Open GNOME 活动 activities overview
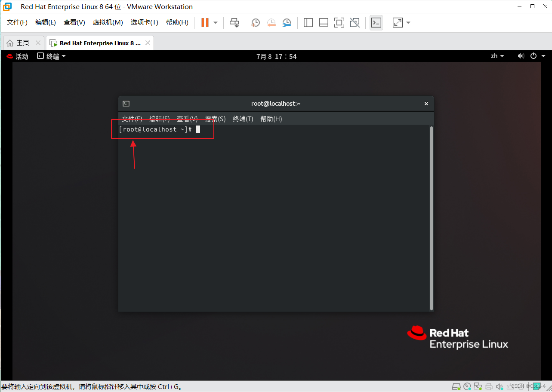552x392 pixels. point(17,56)
